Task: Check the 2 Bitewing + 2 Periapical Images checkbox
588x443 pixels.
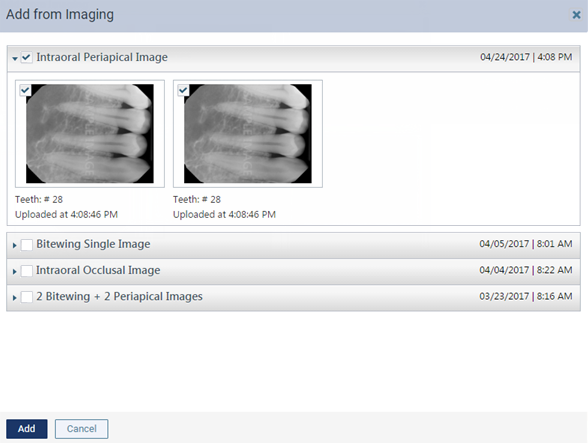Action: (x=27, y=297)
